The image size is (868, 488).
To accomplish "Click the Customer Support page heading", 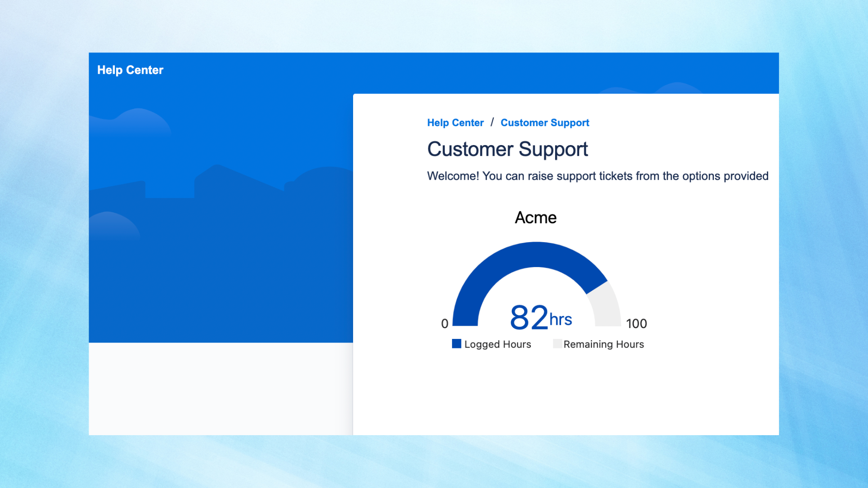I will pyautogui.click(x=507, y=149).
